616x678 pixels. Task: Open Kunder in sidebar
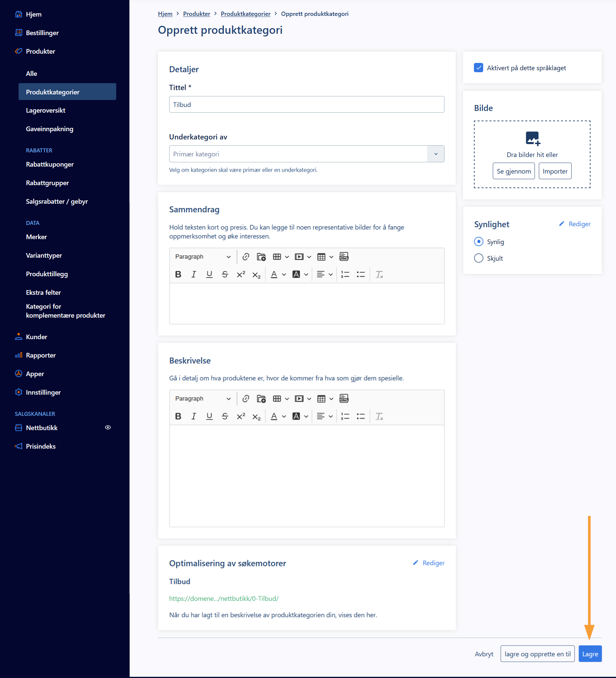(36, 337)
